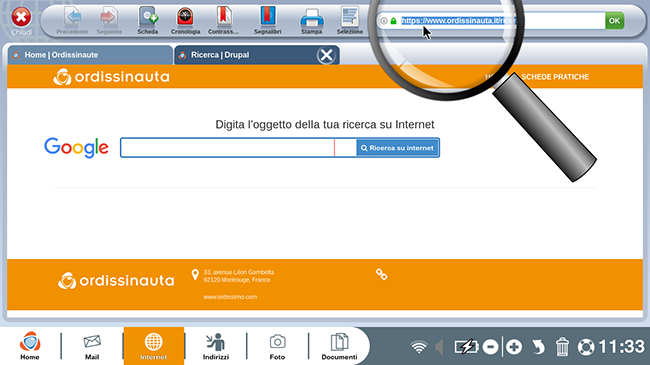Toggle the speaker mute icon
This screenshot has width=650, height=365.
439,347
